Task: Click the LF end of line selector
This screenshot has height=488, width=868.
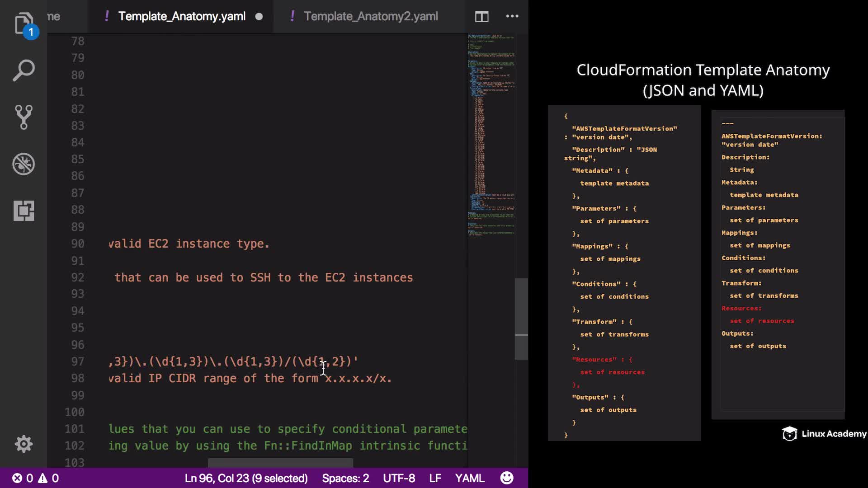Action: 435,478
